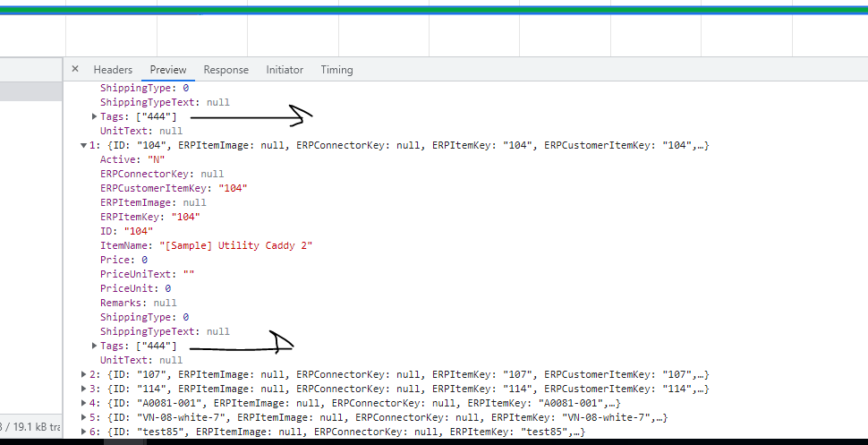
Task: Expand object 2 with ID 107
Action: point(83,374)
